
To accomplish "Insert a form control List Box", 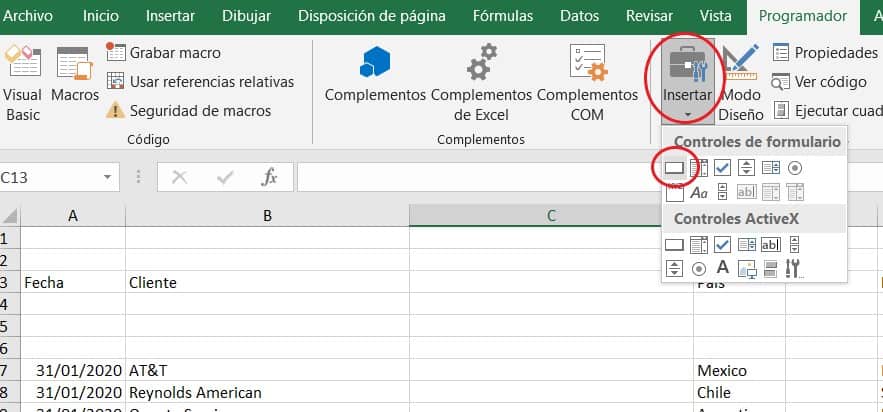I will pos(771,167).
